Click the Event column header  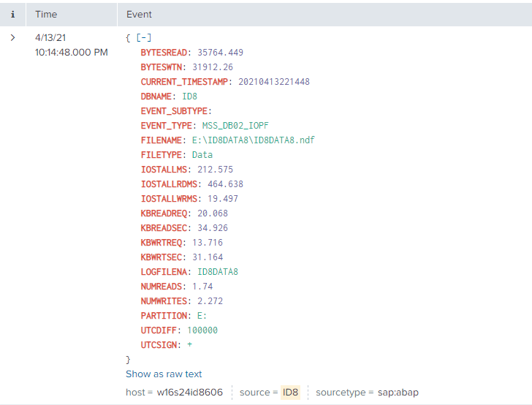tap(139, 14)
